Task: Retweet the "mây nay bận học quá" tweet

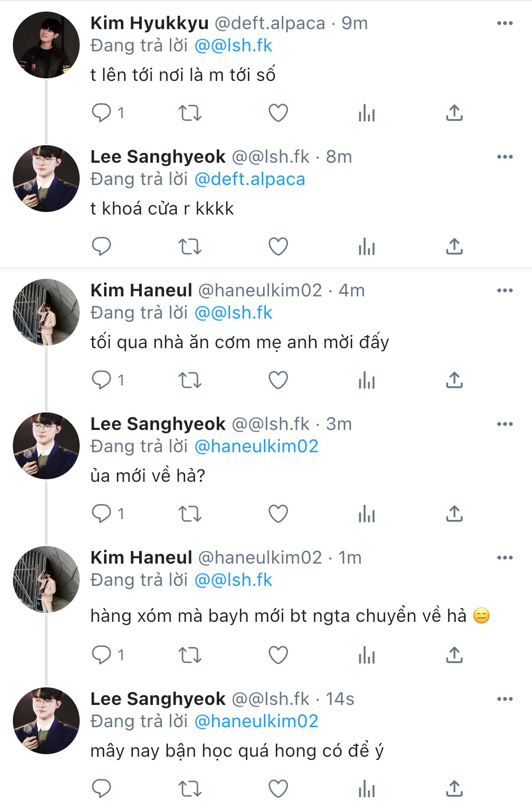Action: pos(190,789)
